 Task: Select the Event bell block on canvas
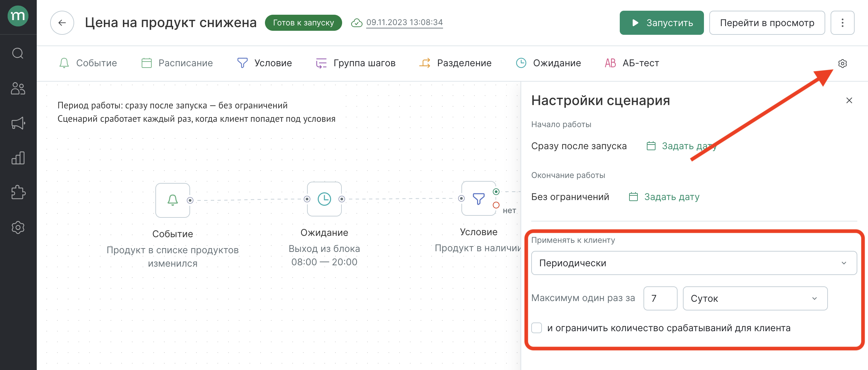pyautogui.click(x=172, y=200)
